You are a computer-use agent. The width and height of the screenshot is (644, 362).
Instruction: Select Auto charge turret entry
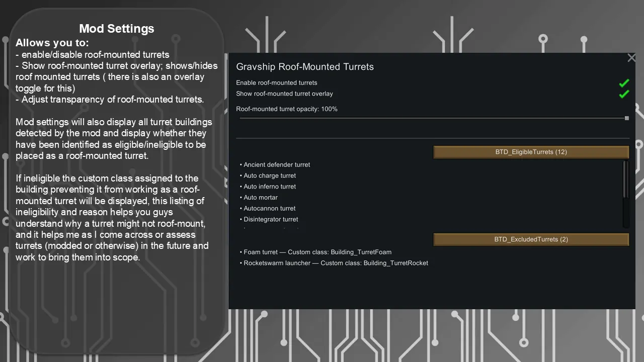click(270, 176)
